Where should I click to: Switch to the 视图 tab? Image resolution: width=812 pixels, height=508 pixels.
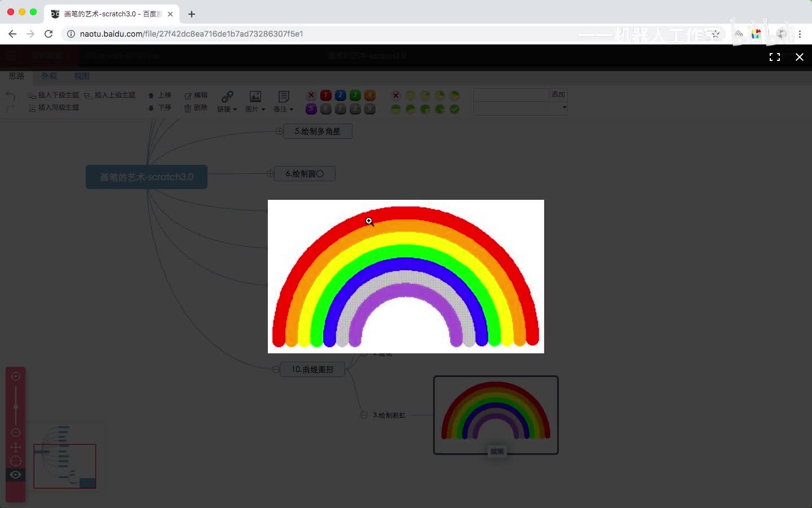pos(82,76)
